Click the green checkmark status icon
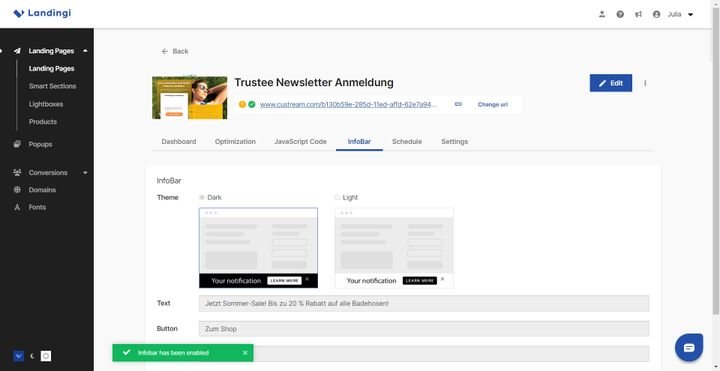The height and width of the screenshot is (371, 720). pyautogui.click(x=252, y=104)
